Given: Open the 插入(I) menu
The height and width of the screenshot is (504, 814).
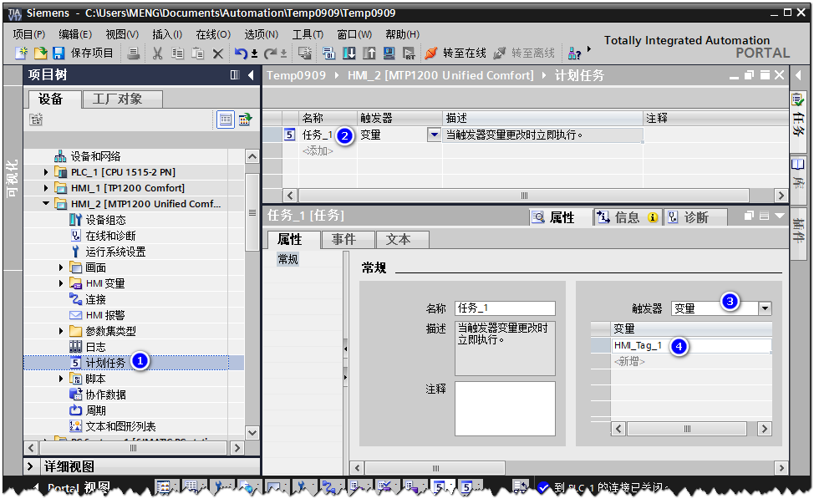Looking at the screenshot, I should (167, 34).
